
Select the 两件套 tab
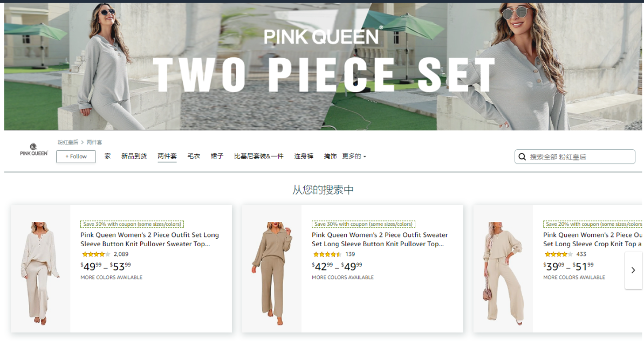click(x=167, y=156)
